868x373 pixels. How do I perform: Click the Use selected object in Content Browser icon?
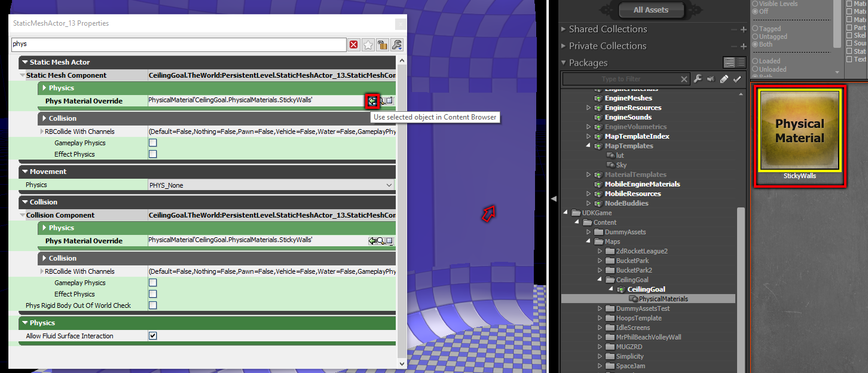pyautogui.click(x=372, y=100)
